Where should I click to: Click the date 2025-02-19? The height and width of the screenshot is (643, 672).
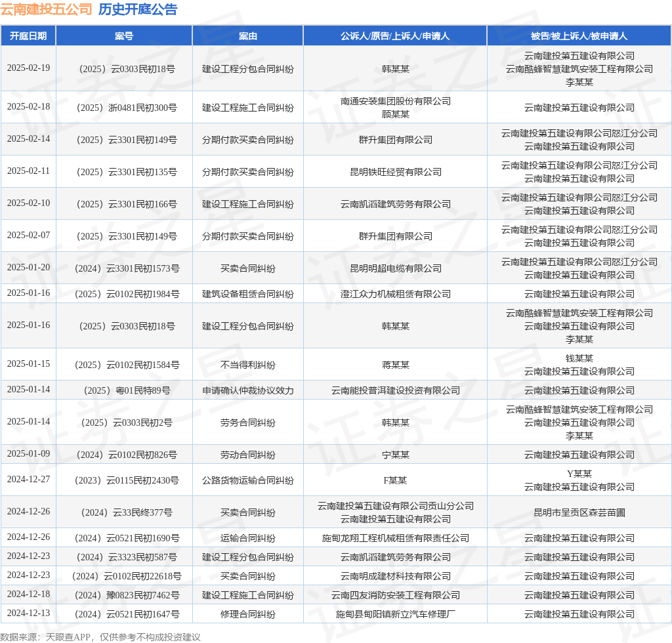28,68
